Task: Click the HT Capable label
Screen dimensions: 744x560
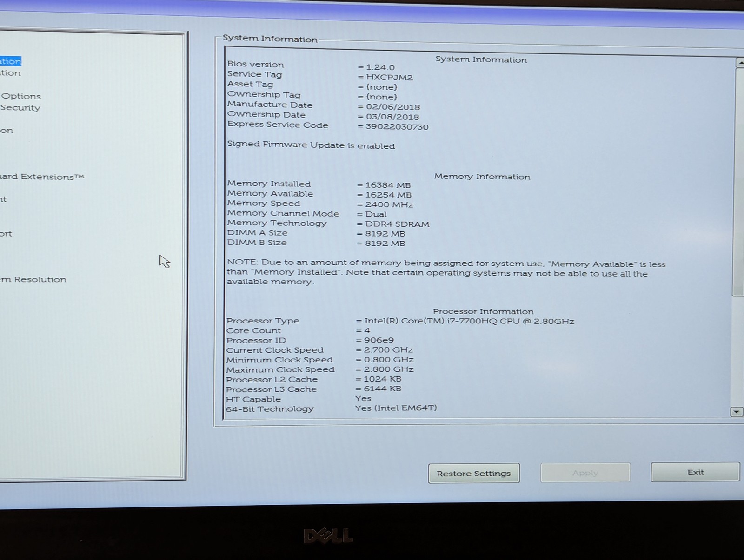Action: pos(253,399)
